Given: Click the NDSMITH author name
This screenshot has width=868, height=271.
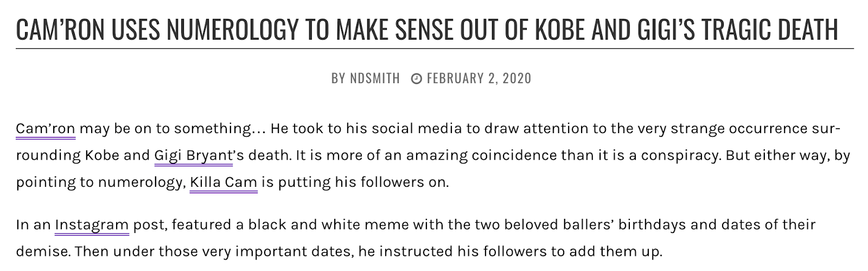Looking at the screenshot, I should [375, 79].
